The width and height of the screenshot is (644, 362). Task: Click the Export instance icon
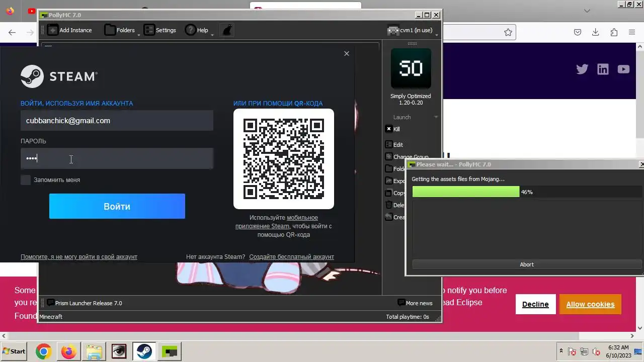tap(388, 181)
